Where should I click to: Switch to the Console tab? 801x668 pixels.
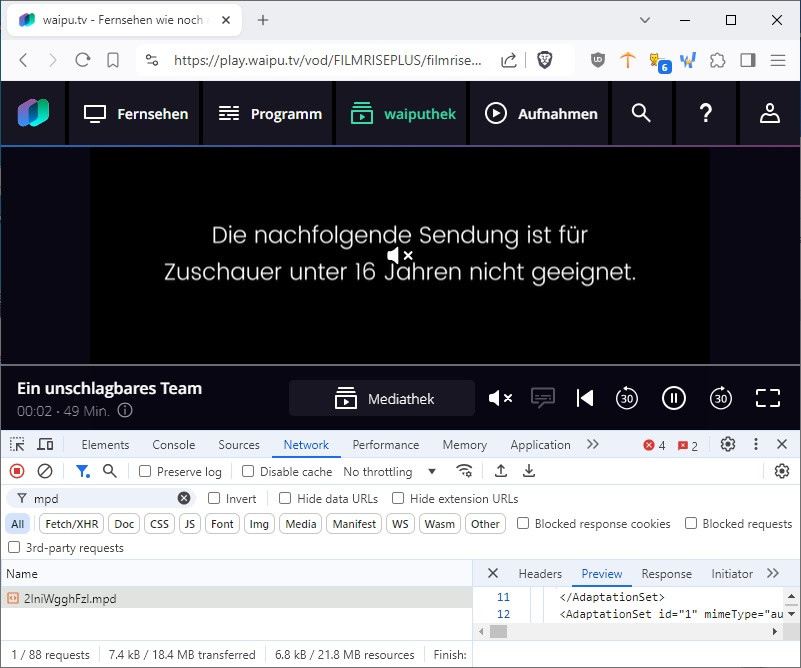173,445
